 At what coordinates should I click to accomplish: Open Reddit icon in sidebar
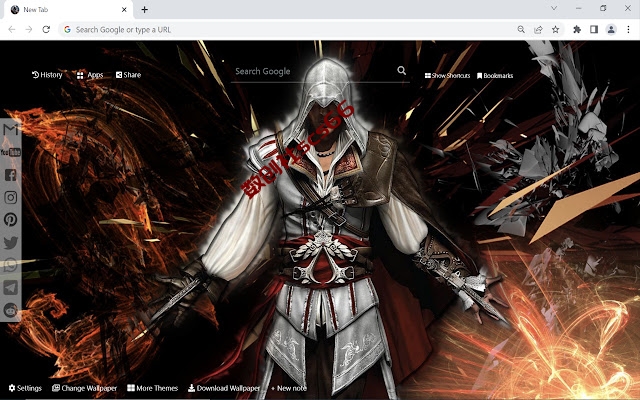coord(11,310)
